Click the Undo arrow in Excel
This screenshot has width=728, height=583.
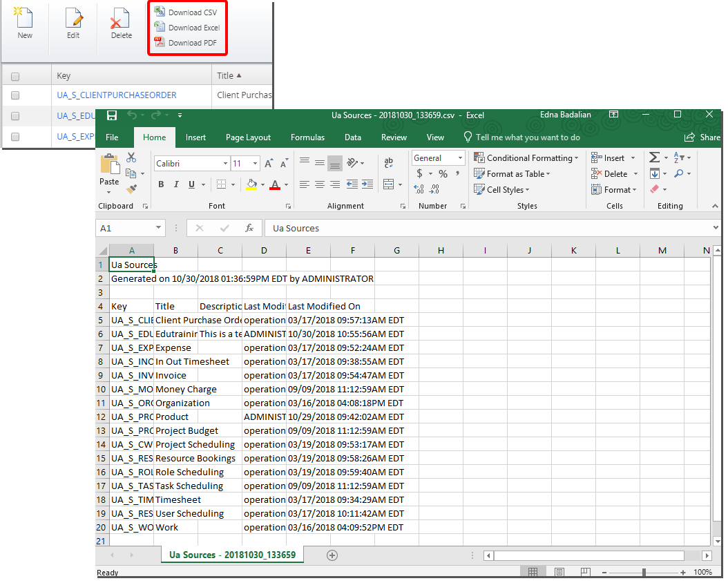pos(133,115)
